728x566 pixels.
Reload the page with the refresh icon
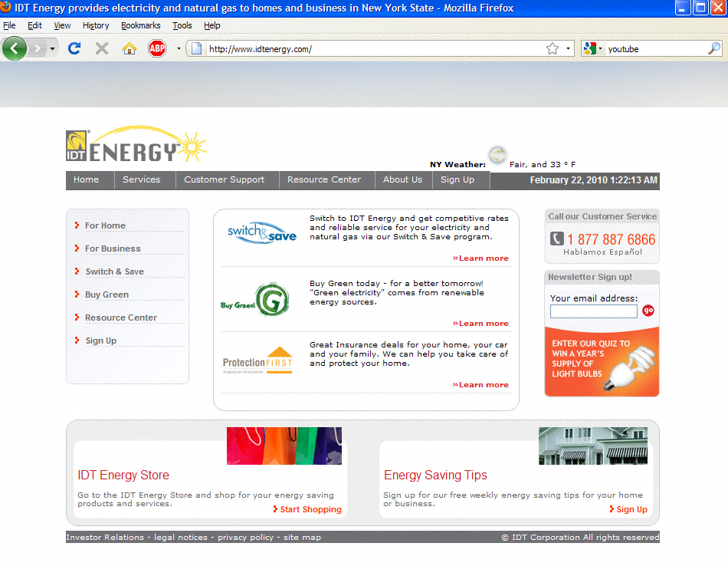point(74,48)
